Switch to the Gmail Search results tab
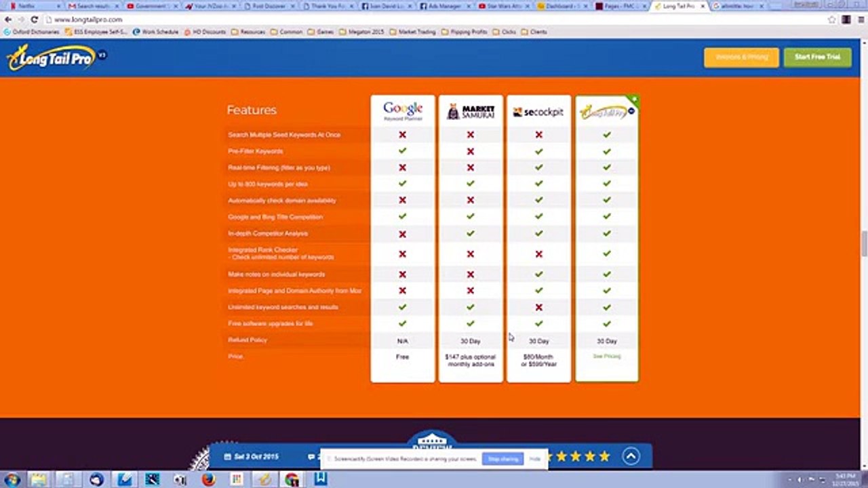This screenshot has width=868, height=488. pos(94,6)
